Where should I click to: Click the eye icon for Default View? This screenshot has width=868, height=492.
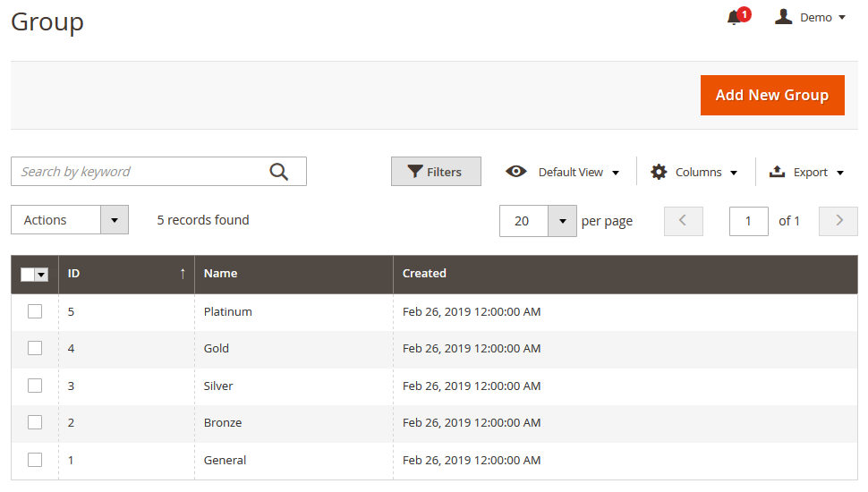[516, 172]
